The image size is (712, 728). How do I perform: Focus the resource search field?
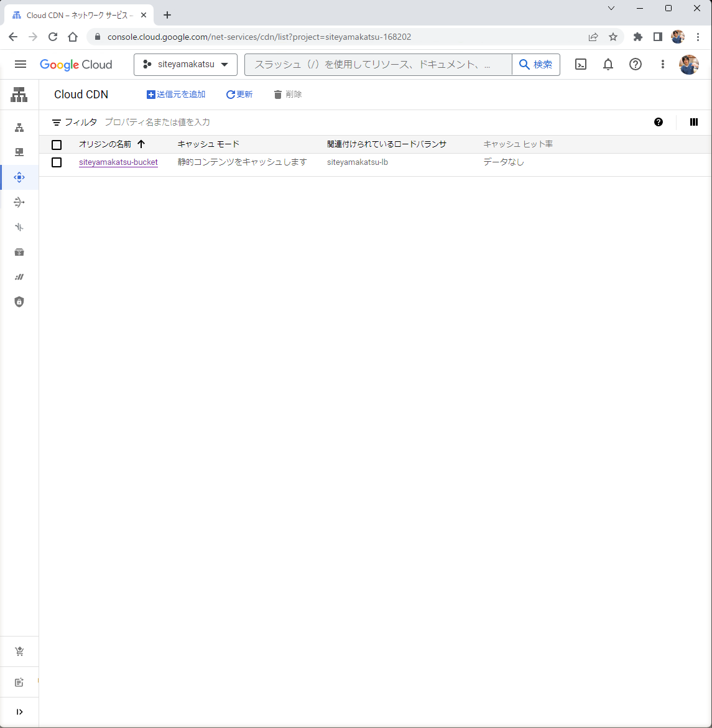pos(378,65)
